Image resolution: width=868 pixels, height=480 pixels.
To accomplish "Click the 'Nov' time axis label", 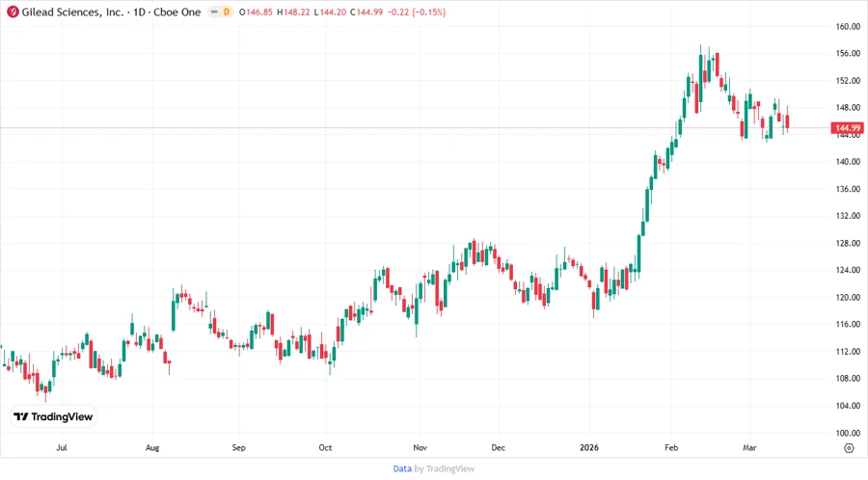I will point(420,448).
